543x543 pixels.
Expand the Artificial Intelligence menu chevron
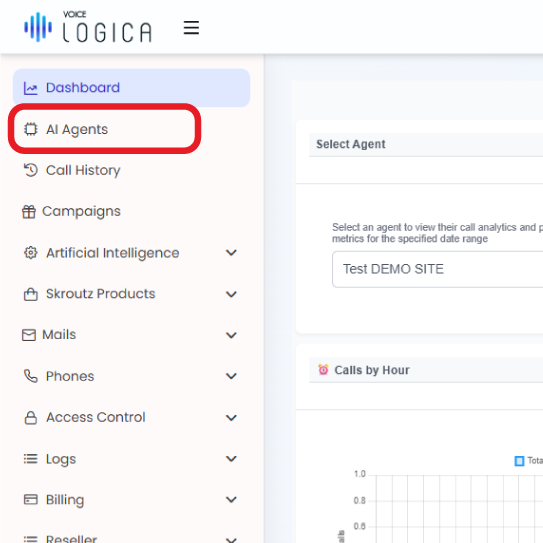(231, 252)
